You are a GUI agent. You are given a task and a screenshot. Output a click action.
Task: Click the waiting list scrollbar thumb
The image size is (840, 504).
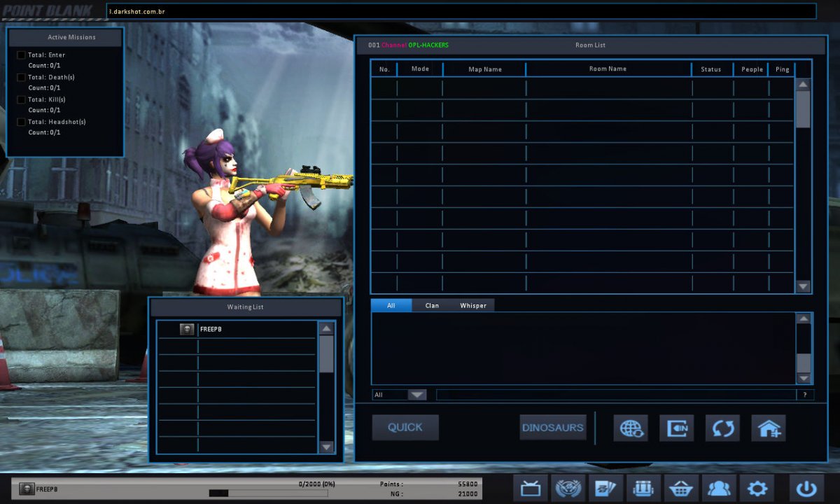pos(326,353)
